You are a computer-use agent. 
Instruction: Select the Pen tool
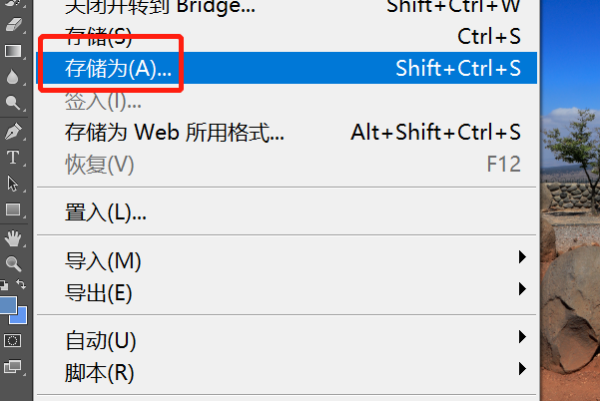(13, 131)
